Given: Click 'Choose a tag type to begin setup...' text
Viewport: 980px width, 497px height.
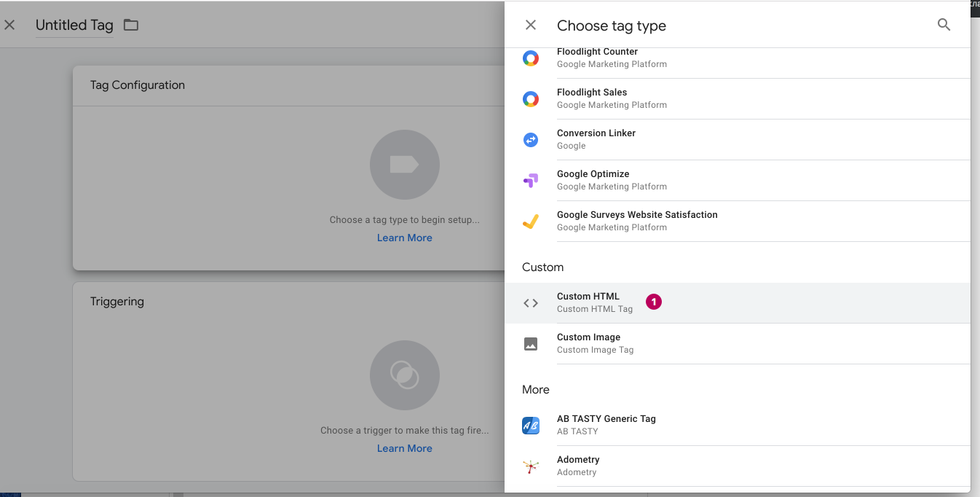Looking at the screenshot, I should (x=405, y=220).
